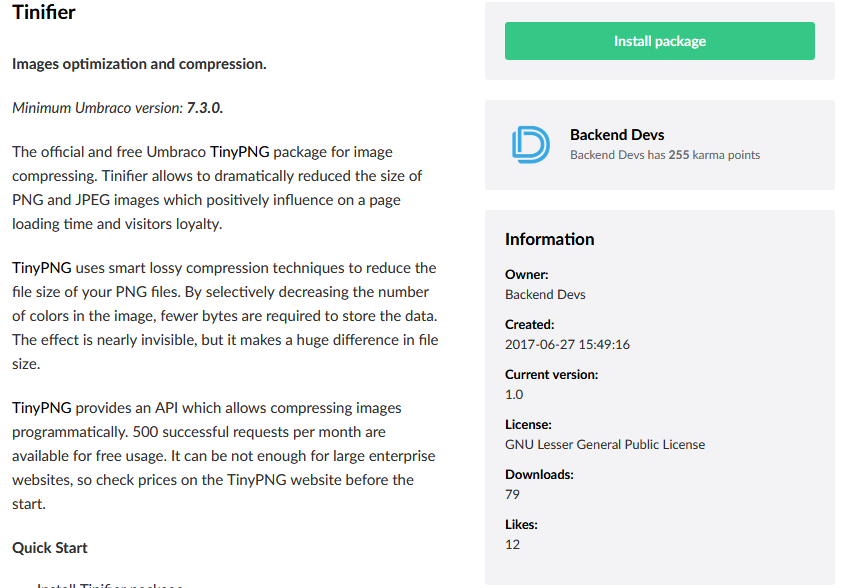
Task: Click the Likes label in Information panel
Action: click(521, 525)
